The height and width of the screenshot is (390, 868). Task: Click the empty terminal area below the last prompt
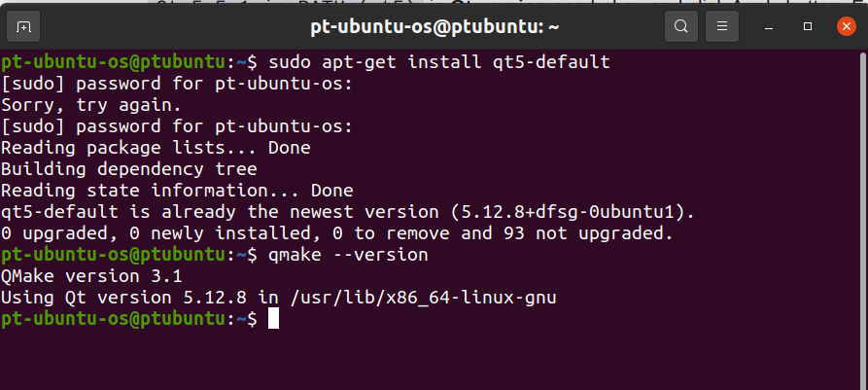pos(430,360)
